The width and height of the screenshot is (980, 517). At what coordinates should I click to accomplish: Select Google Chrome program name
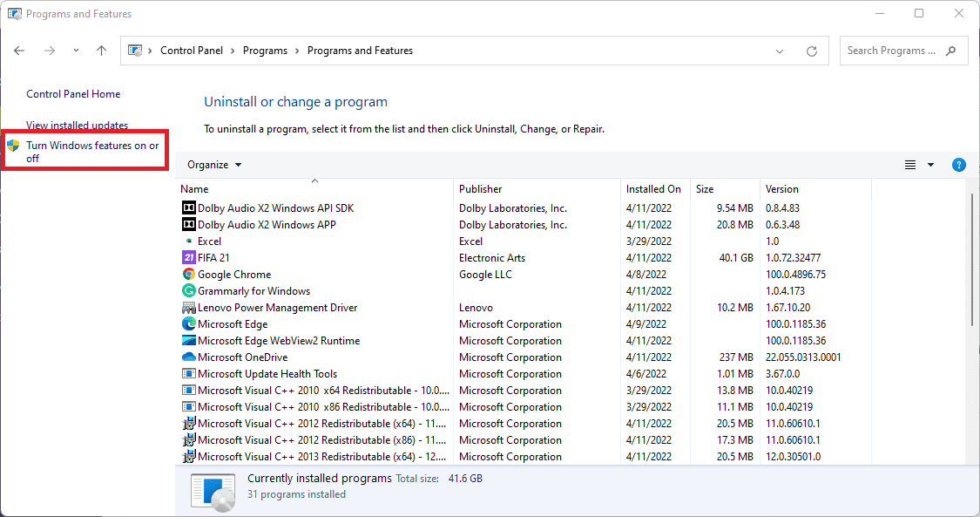point(234,275)
